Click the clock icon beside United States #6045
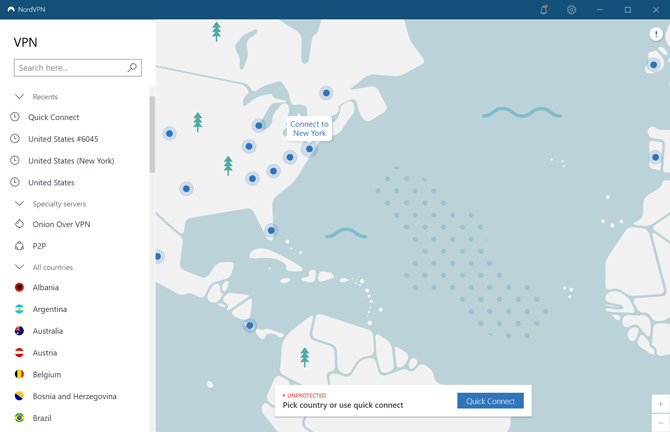This screenshot has width=670, height=432. pos(15,138)
